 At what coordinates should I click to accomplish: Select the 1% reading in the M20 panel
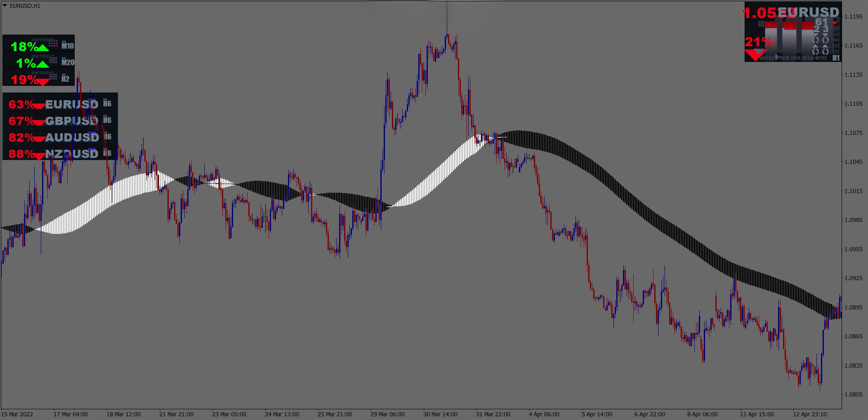tap(26, 63)
